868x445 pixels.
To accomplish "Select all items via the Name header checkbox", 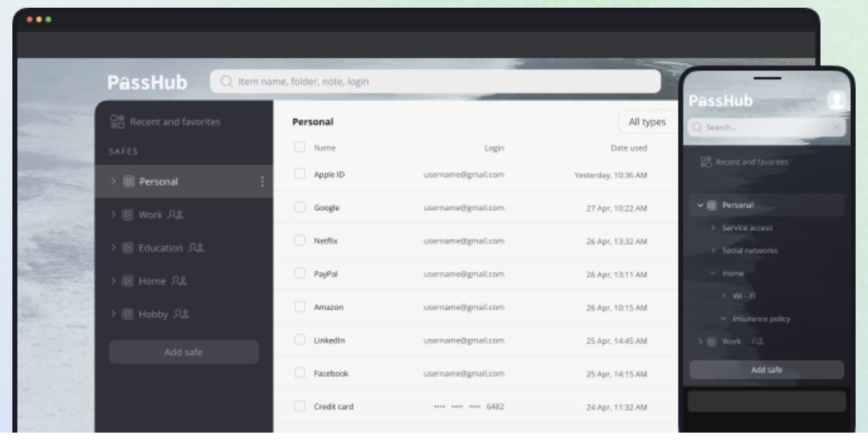I will point(300,147).
